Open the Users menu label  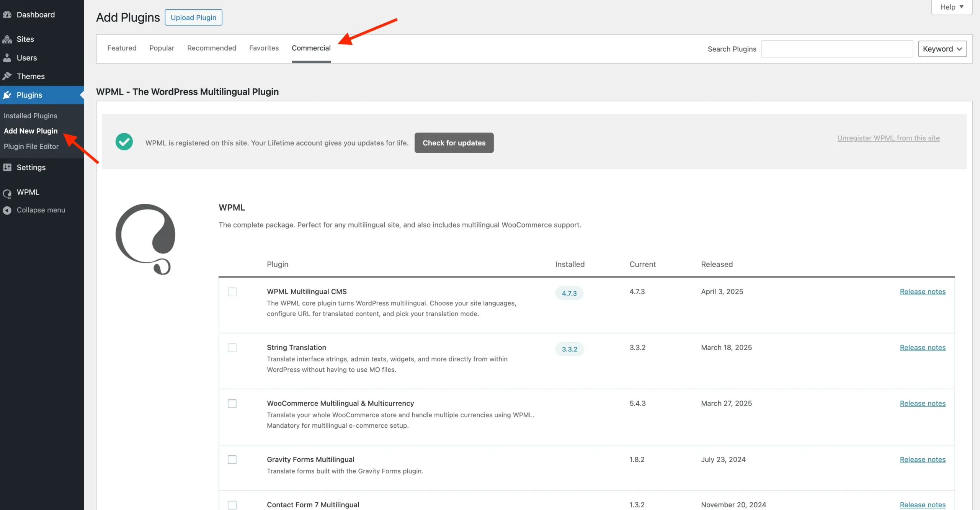point(27,58)
